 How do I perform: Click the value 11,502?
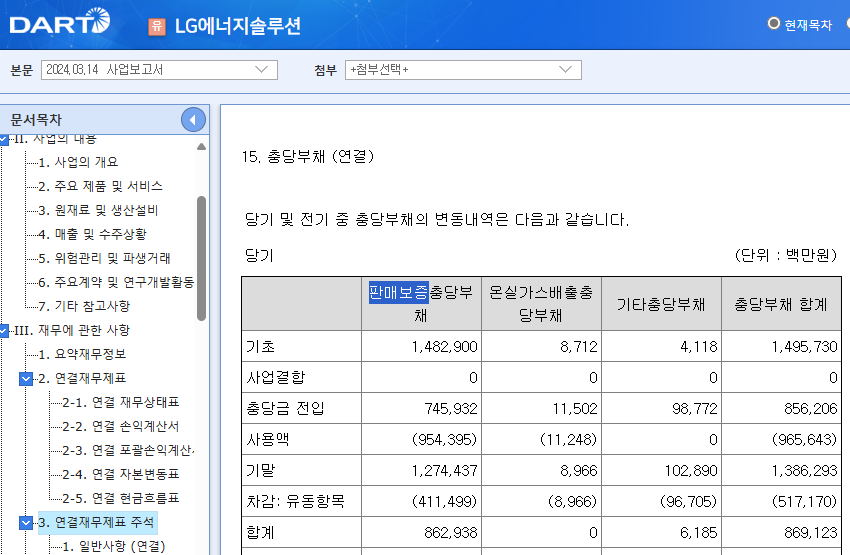(x=575, y=409)
